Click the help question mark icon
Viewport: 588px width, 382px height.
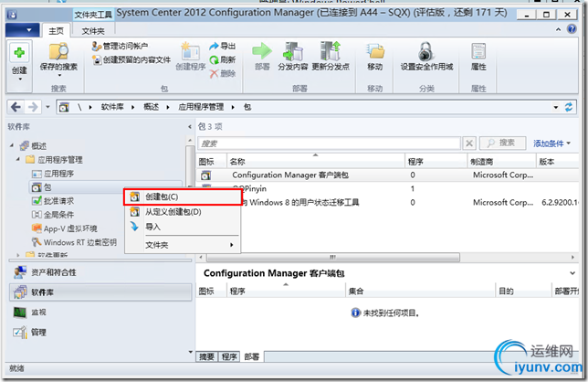click(572, 29)
